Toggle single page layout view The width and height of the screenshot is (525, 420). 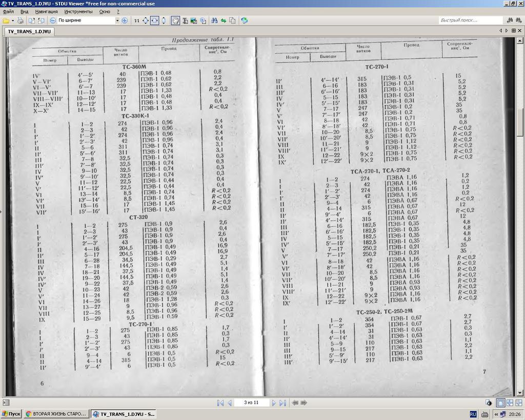(500, 403)
